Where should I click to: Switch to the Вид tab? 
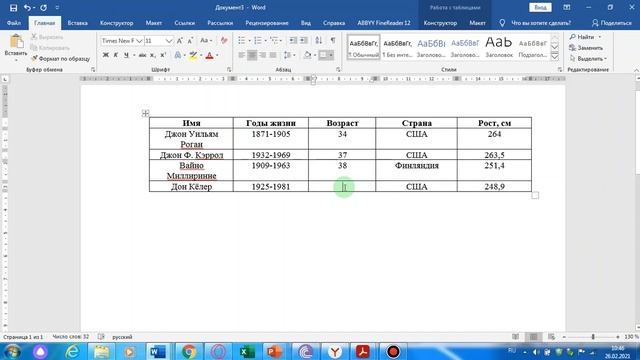[306, 23]
